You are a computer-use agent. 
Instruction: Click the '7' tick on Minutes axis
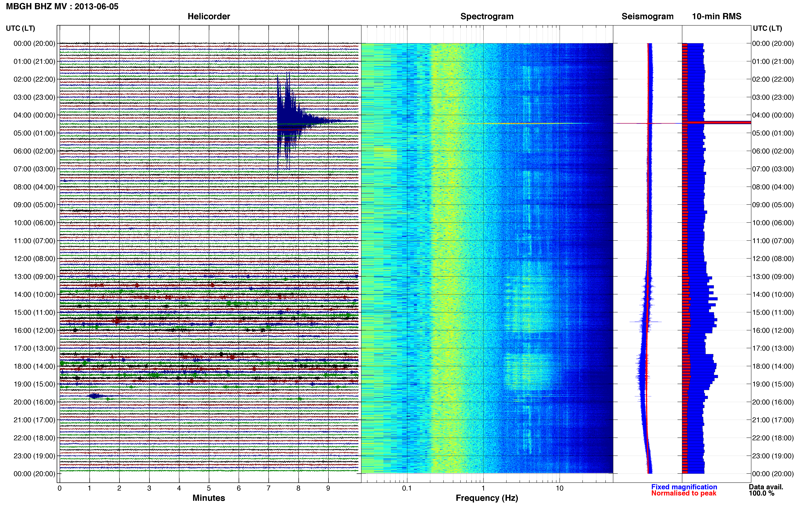coord(269,488)
